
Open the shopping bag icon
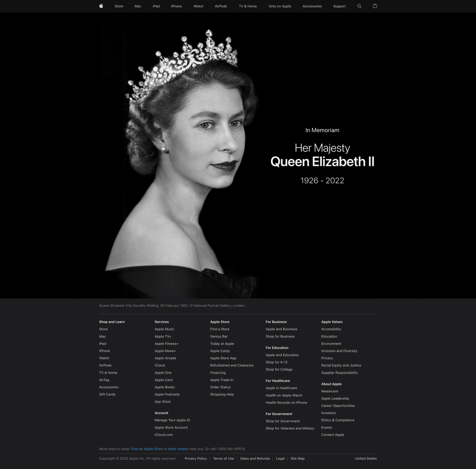375,6
